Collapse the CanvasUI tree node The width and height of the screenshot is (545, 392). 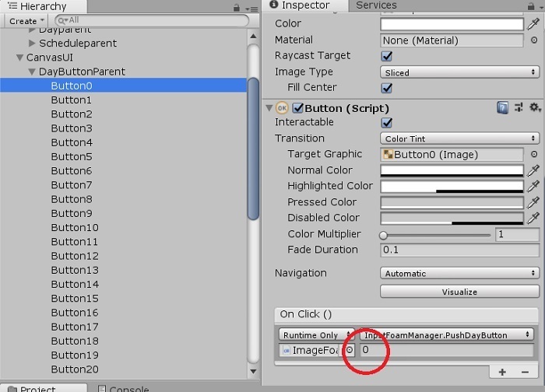19,58
